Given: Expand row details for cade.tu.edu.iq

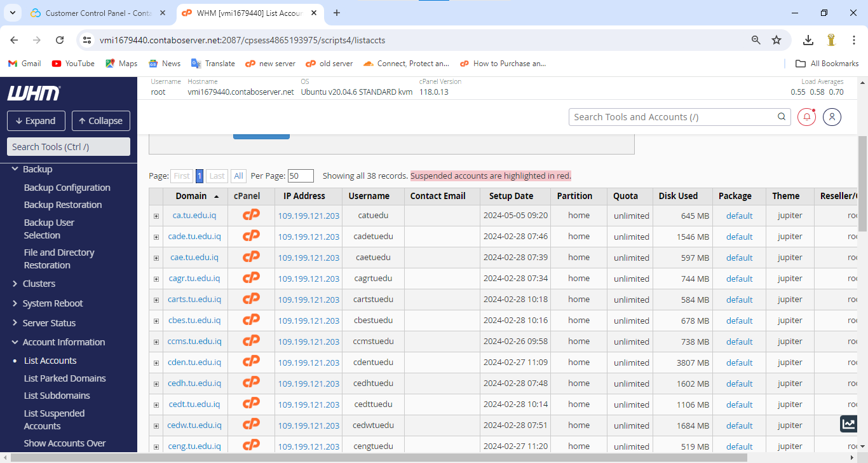Looking at the screenshot, I should 156,237.
